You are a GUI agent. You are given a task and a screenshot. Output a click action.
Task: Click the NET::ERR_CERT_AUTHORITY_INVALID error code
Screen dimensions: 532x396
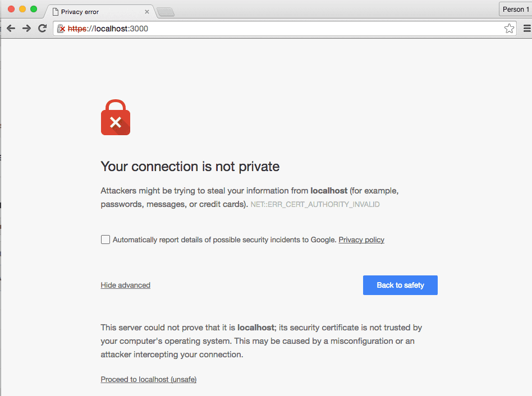tap(315, 205)
